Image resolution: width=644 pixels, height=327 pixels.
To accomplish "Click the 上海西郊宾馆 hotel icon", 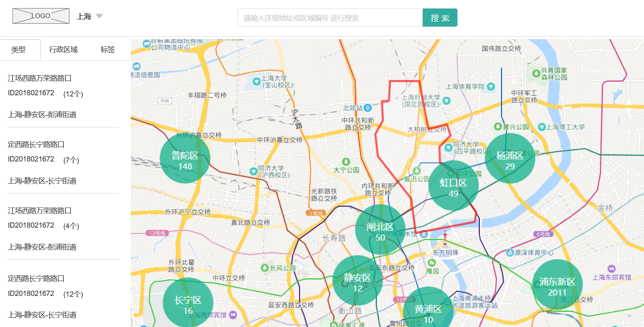I will pos(233,315).
